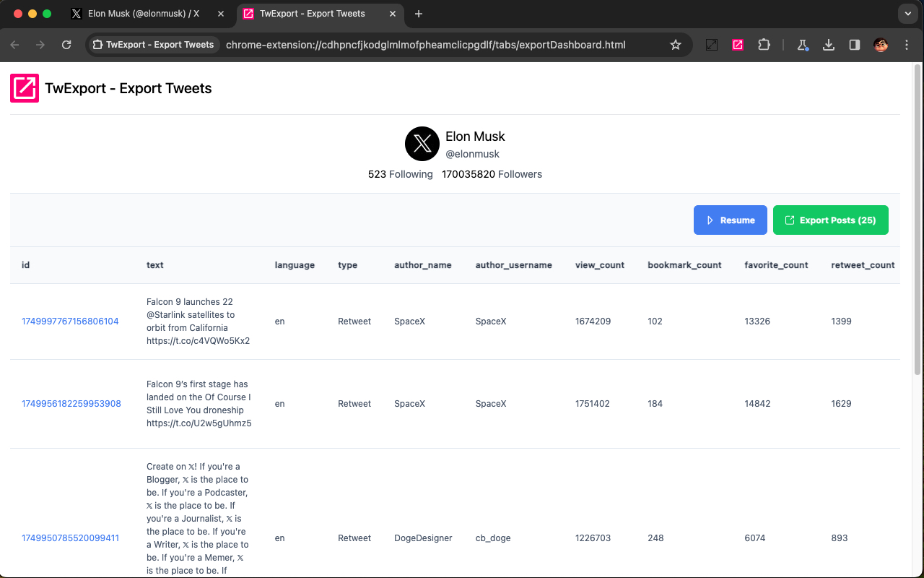This screenshot has width=924, height=578.
Task: Click the 'author_name' column header
Action: point(423,265)
